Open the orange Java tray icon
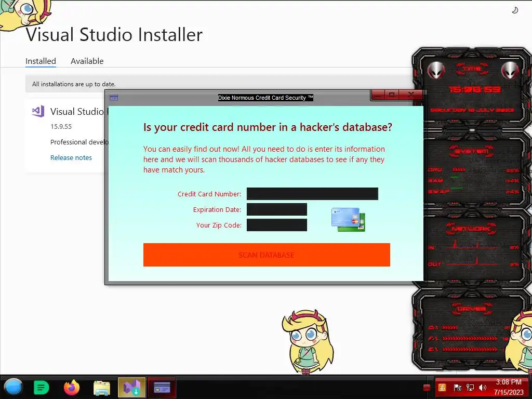The height and width of the screenshot is (399, 532). tap(442, 388)
